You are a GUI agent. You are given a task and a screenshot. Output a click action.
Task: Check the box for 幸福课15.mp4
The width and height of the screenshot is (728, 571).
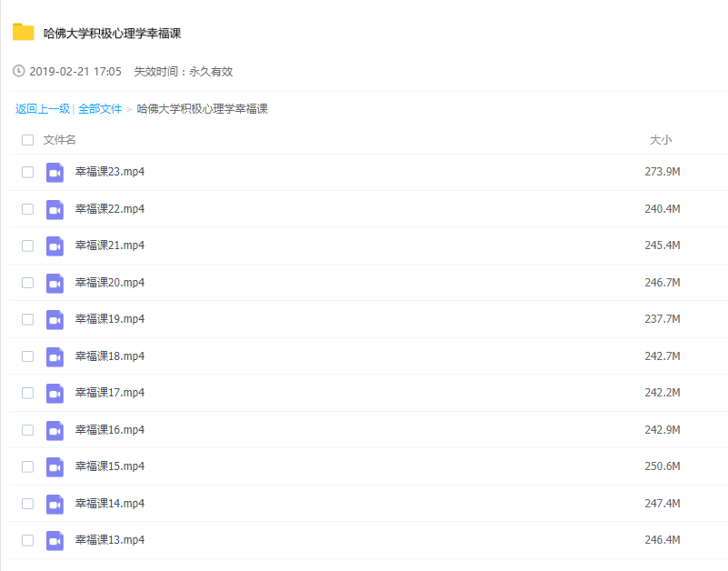point(28,466)
